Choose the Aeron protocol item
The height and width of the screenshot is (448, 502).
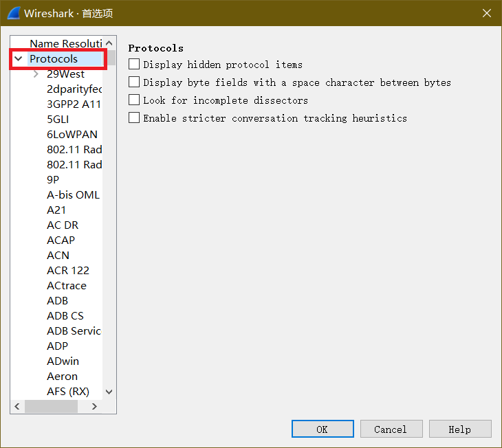62,377
